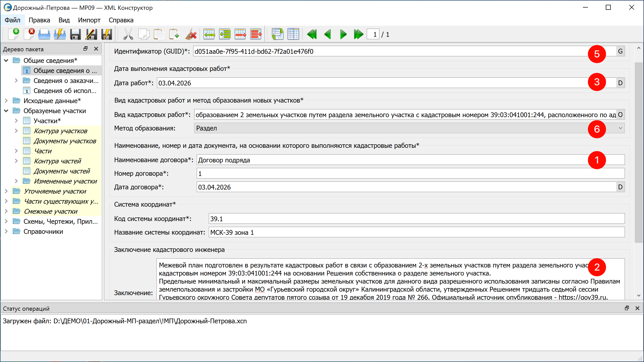
Task: Click the floppy-with-pencil Save As icon
Action: (91, 34)
